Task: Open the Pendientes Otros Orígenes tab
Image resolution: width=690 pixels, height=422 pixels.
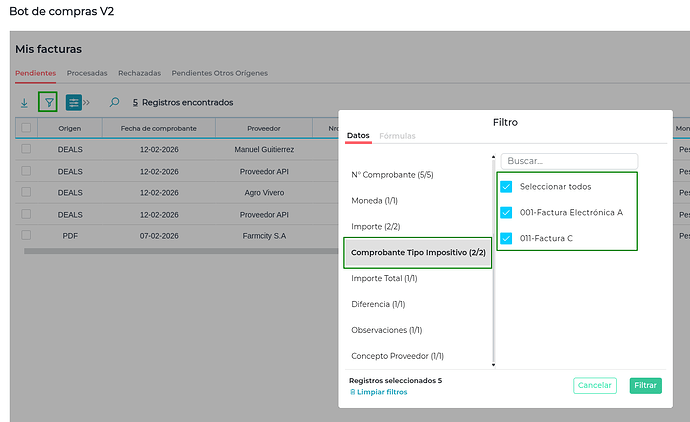Action: tap(219, 73)
